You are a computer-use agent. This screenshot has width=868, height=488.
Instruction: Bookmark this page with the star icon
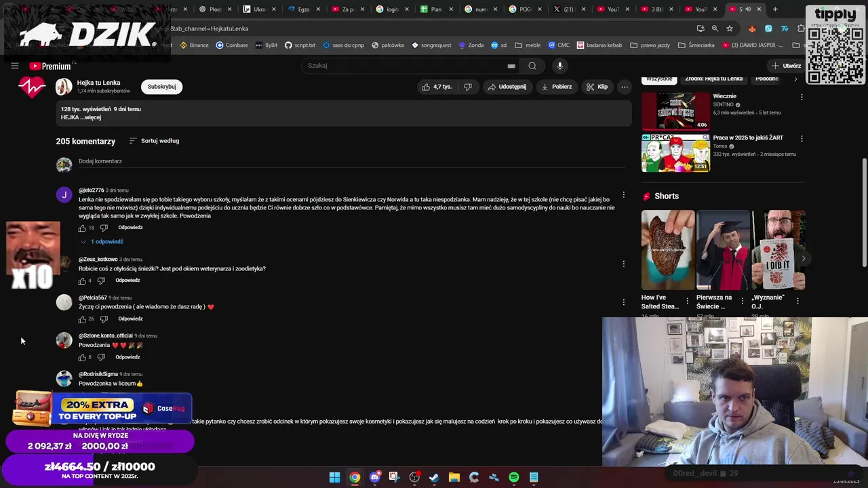pos(730,28)
